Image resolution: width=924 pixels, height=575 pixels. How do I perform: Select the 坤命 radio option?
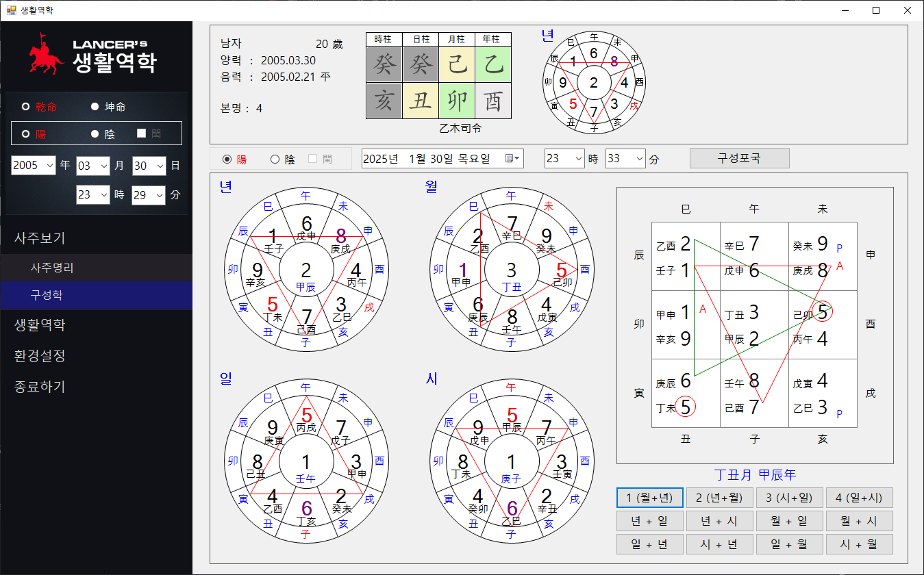coord(95,107)
